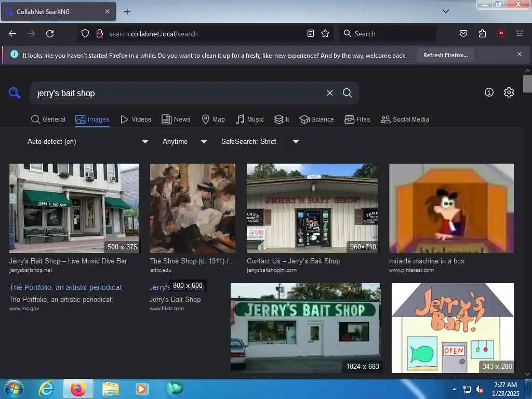532x399 pixels.
Task: Show hidden system tray icons
Action: pyautogui.click(x=454, y=390)
